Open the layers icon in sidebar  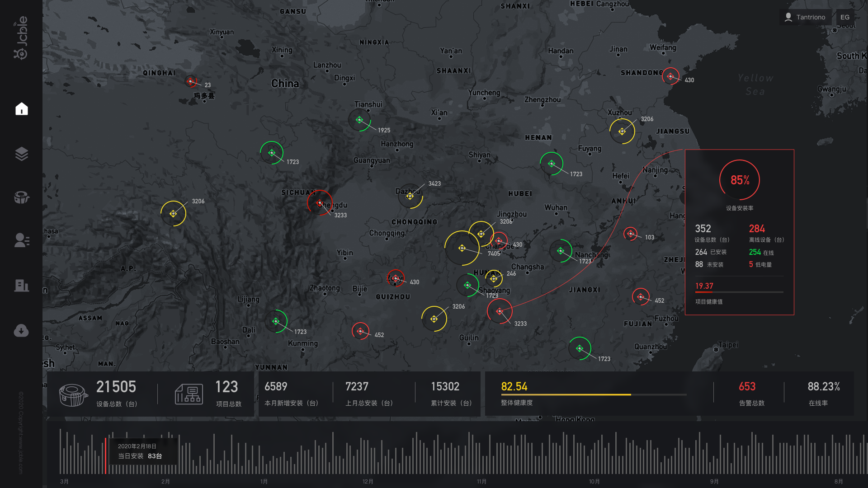21,154
